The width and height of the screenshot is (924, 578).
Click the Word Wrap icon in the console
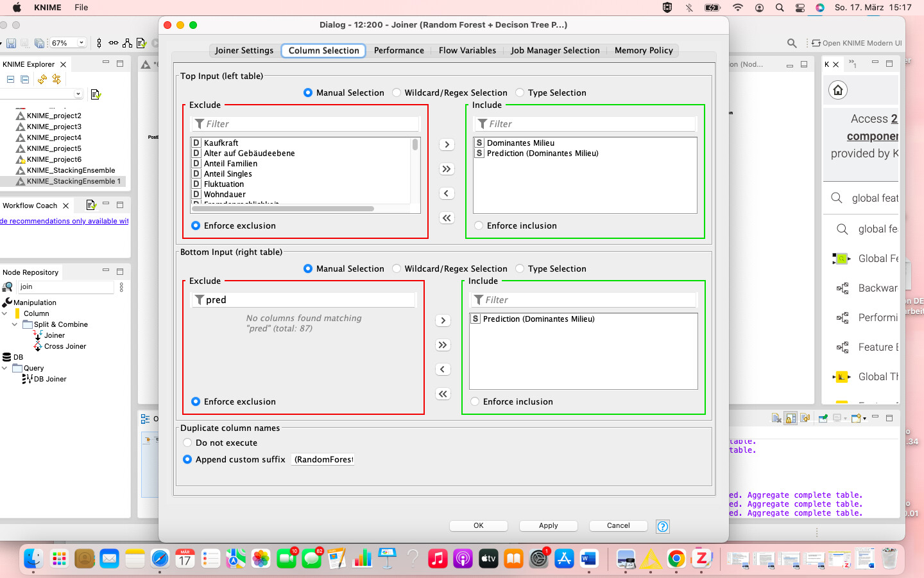click(x=805, y=418)
